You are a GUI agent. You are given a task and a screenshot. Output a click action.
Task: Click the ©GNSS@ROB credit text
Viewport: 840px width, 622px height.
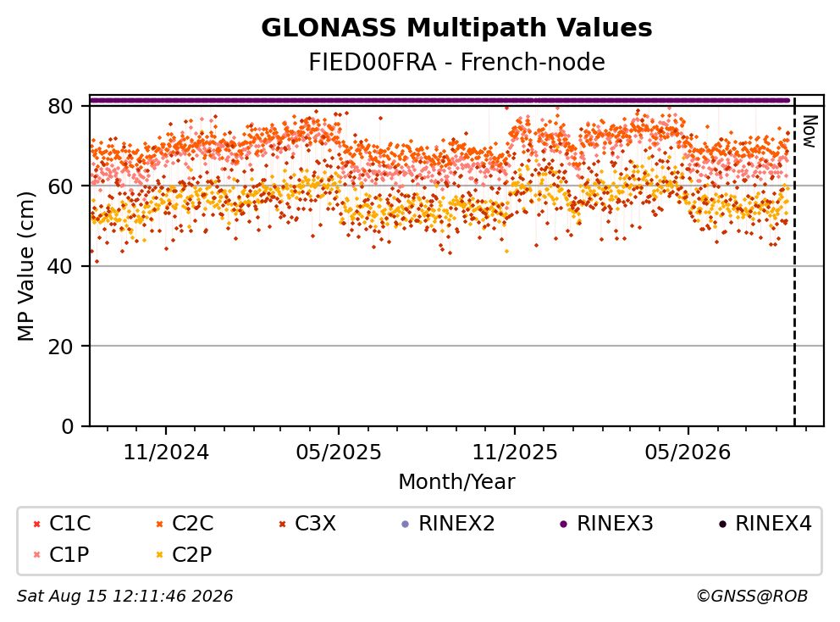coord(752,597)
